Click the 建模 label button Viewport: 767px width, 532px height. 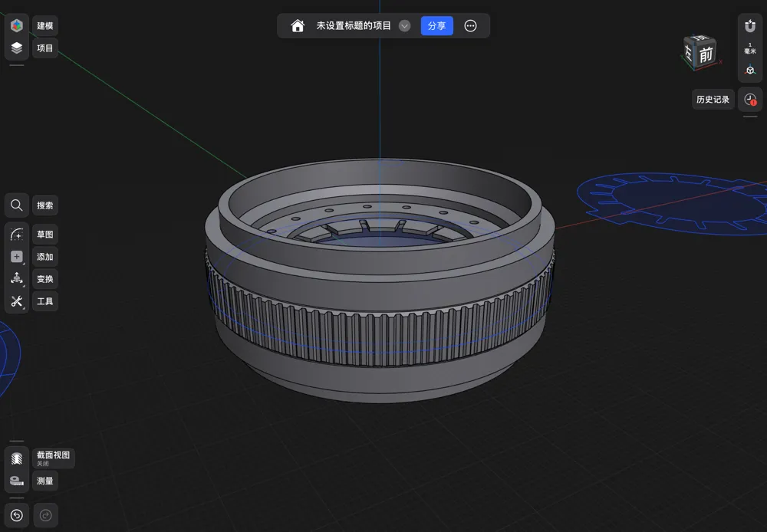45,26
